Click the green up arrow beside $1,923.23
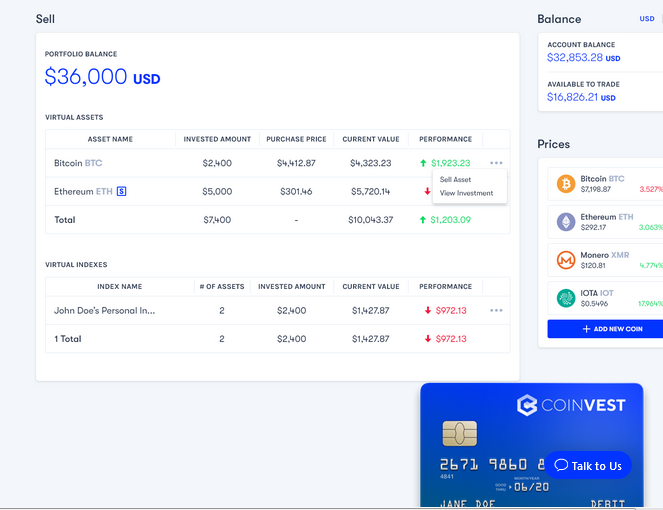663x510 pixels. pos(423,163)
